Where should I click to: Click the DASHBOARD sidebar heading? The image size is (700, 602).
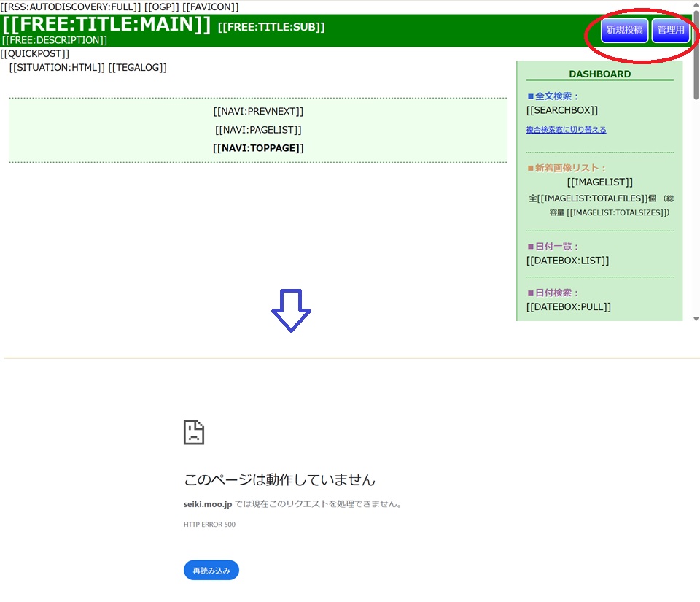pos(599,74)
